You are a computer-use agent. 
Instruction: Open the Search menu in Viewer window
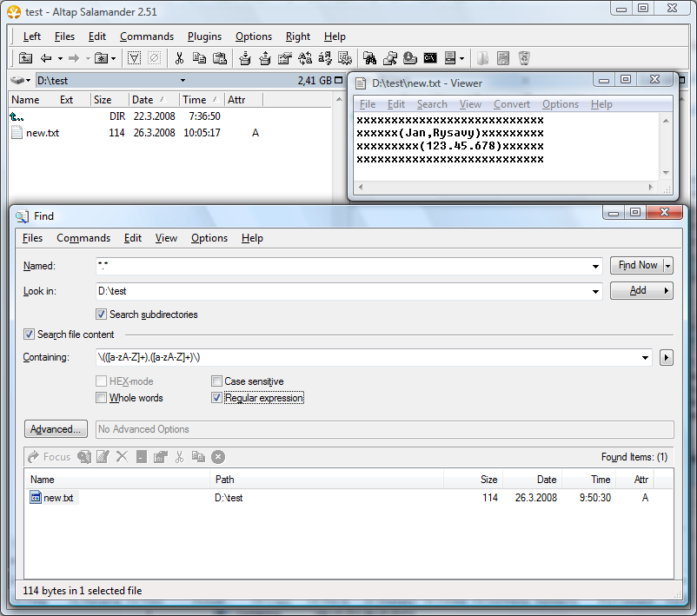432,104
